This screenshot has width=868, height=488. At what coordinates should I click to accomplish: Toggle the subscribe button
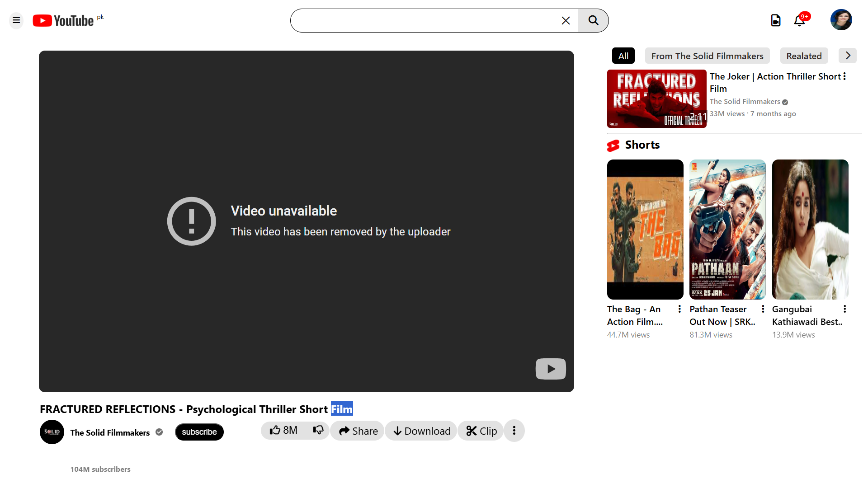(x=199, y=432)
